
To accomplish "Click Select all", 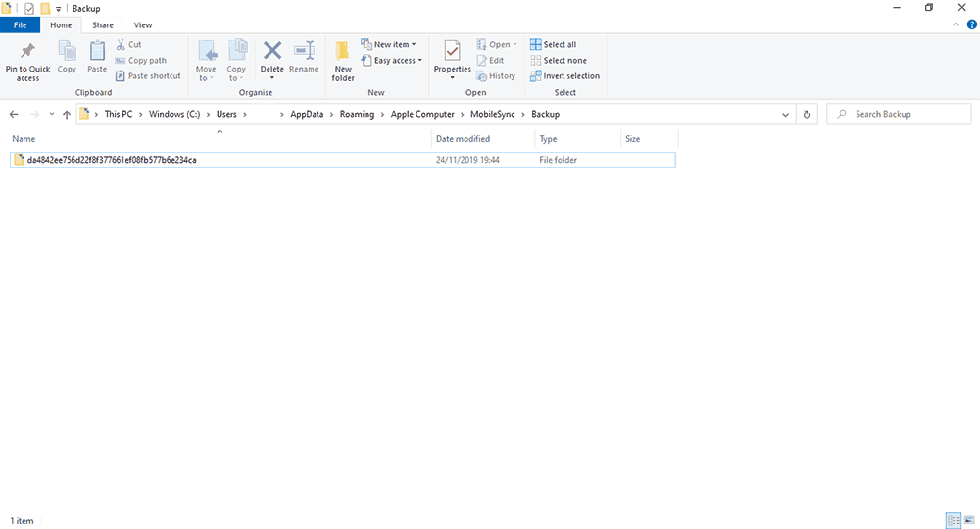I will 553,44.
